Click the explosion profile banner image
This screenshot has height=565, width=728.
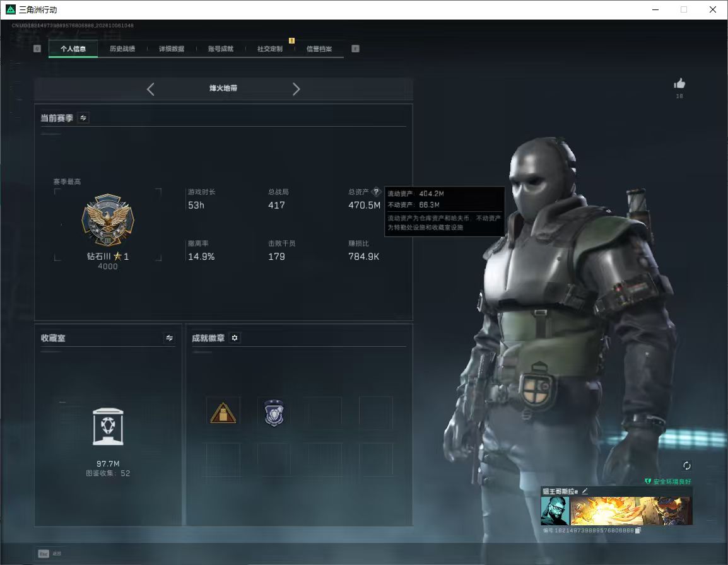tap(631, 511)
